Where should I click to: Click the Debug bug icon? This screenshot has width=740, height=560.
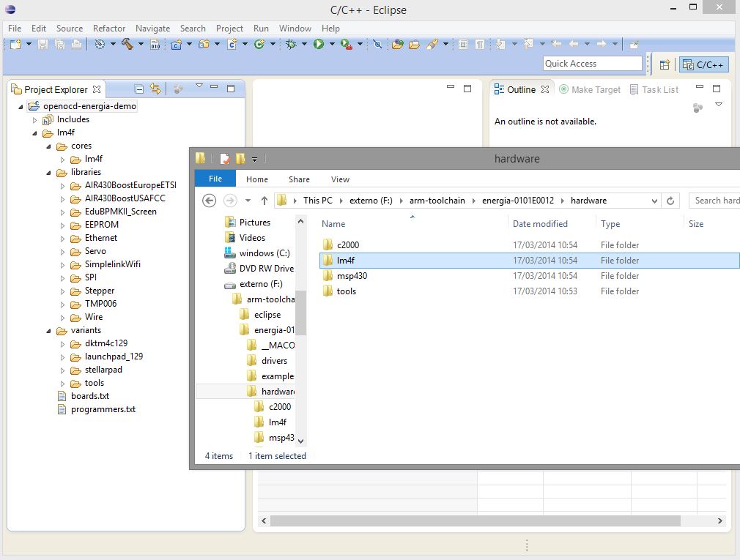click(291, 45)
